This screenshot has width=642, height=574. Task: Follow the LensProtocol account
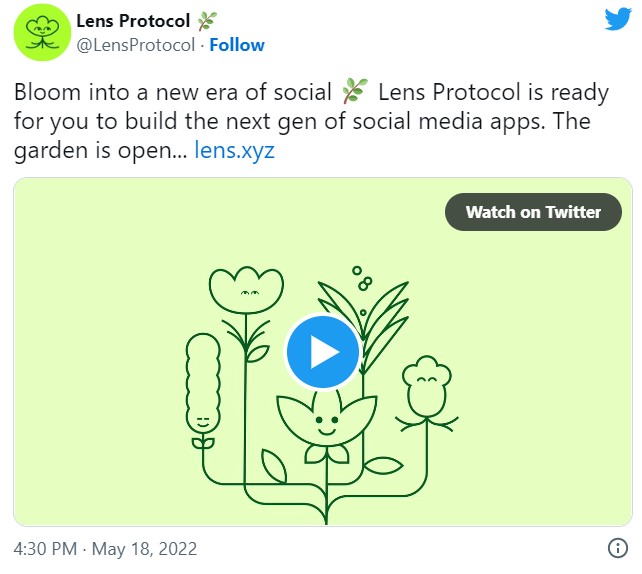[237, 45]
